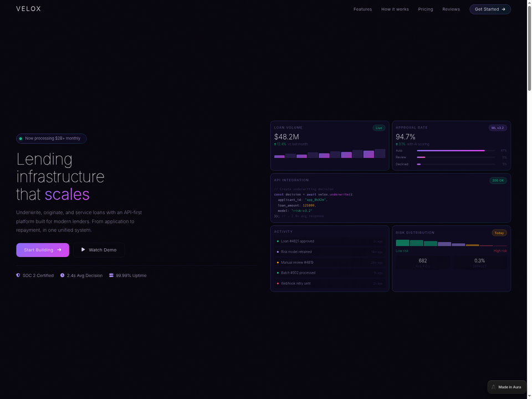Click the Get Started button
Image resolution: width=532 pixels, height=399 pixels.
(x=490, y=9)
